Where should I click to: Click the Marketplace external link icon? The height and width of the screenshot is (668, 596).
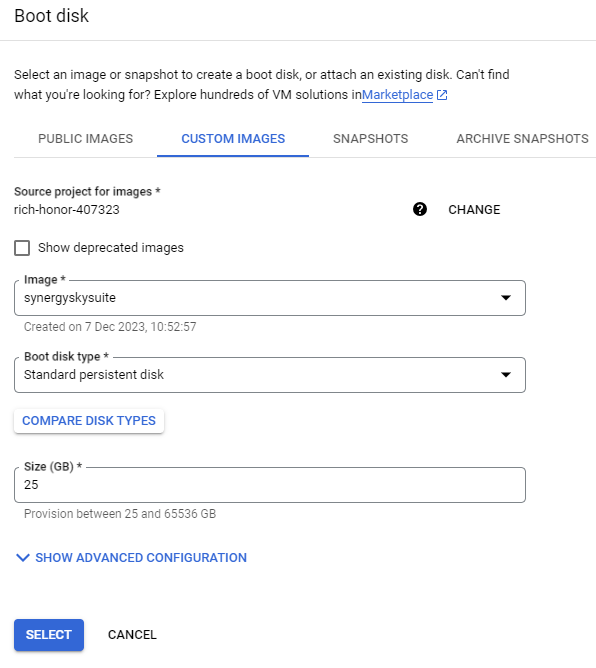pos(442,95)
